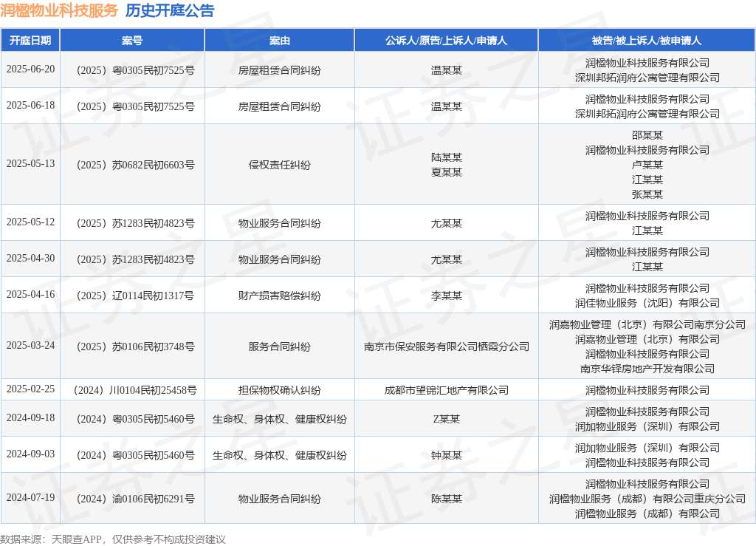Click 深圳邦拓润府公寓管理有限公司 in the 2025-06-20 row
The height and width of the screenshot is (546, 756).
click(x=647, y=78)
